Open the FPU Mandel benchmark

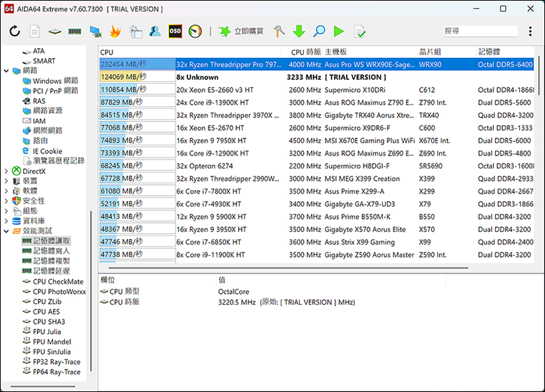click(x=47, y=342)
